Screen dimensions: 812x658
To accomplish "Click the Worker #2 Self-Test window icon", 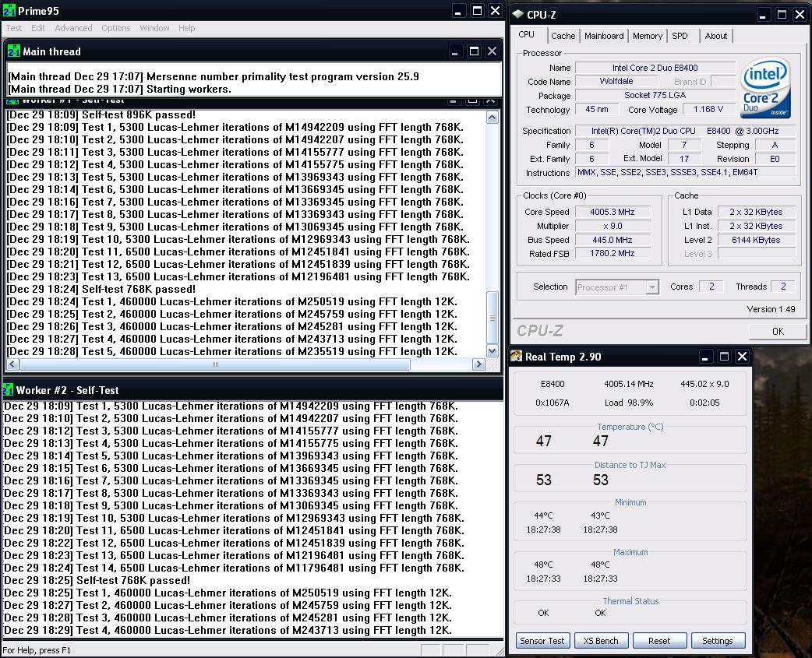I will pyautogui.click(x=8, y=389).
